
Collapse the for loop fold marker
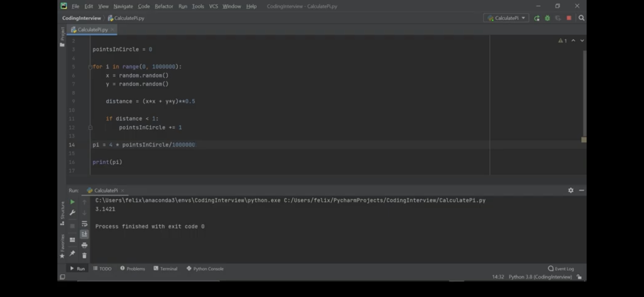pos(90,67)
